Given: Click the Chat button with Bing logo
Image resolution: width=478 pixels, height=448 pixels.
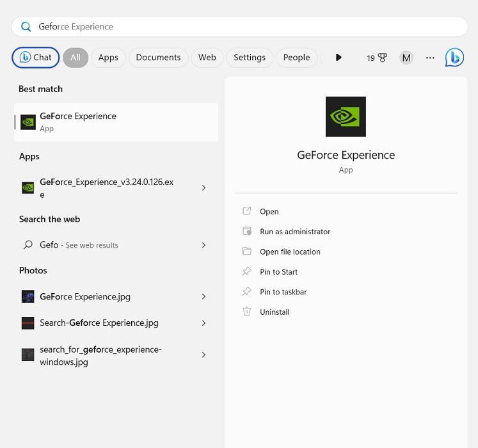Looking at the screenshot, I should tap(35, 58).
